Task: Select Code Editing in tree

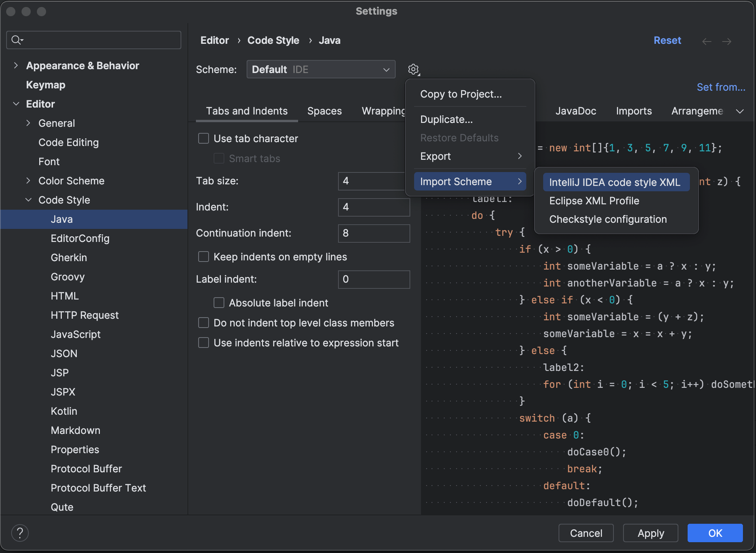Action: click(69, 143)
